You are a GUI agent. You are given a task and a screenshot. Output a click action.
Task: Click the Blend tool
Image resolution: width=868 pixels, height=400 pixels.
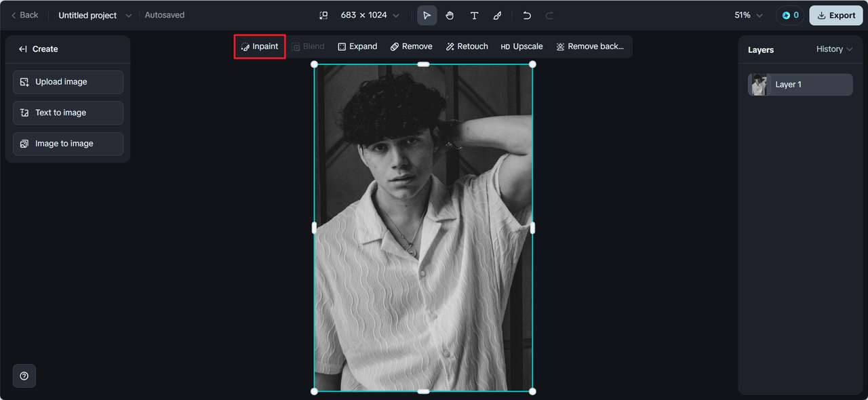click(x=308, y=47)
